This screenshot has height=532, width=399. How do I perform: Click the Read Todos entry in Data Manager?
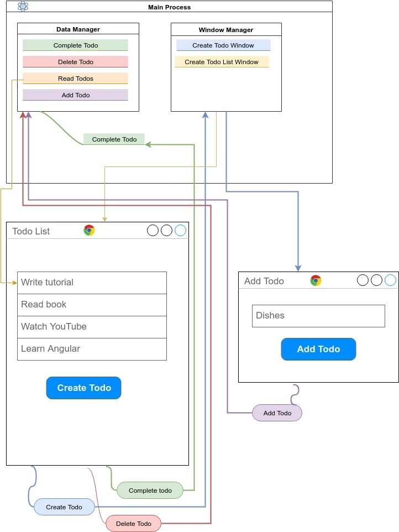point(76,79)
